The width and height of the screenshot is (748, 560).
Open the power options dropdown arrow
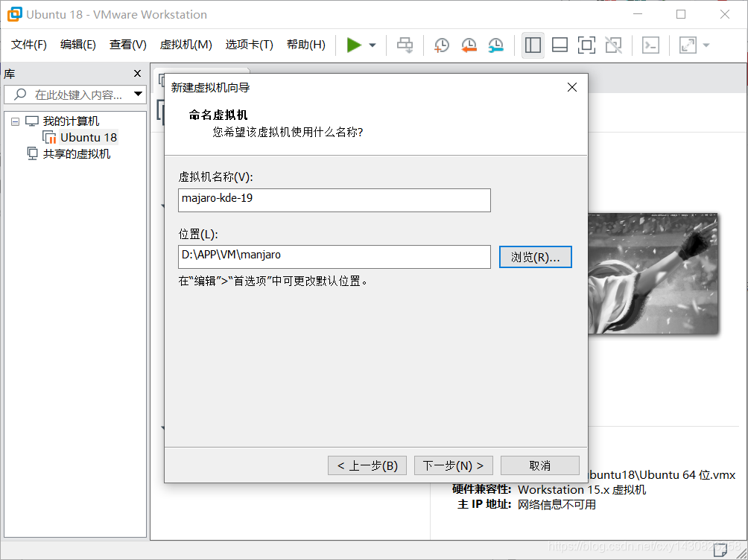373,45
